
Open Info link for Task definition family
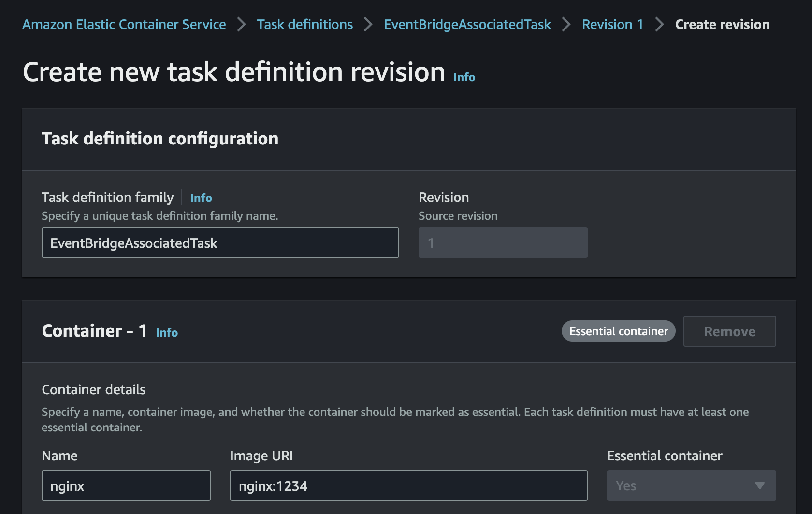[x=201, y=198]
